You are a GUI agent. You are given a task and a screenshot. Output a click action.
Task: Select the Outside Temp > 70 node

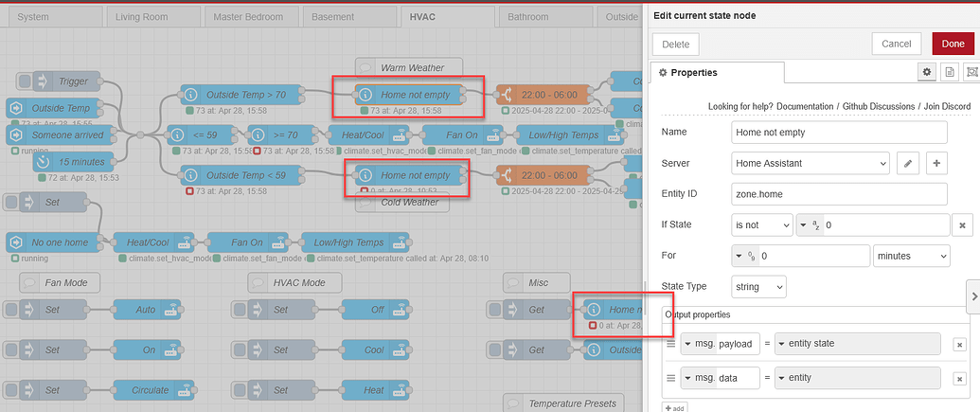(241, 95)
